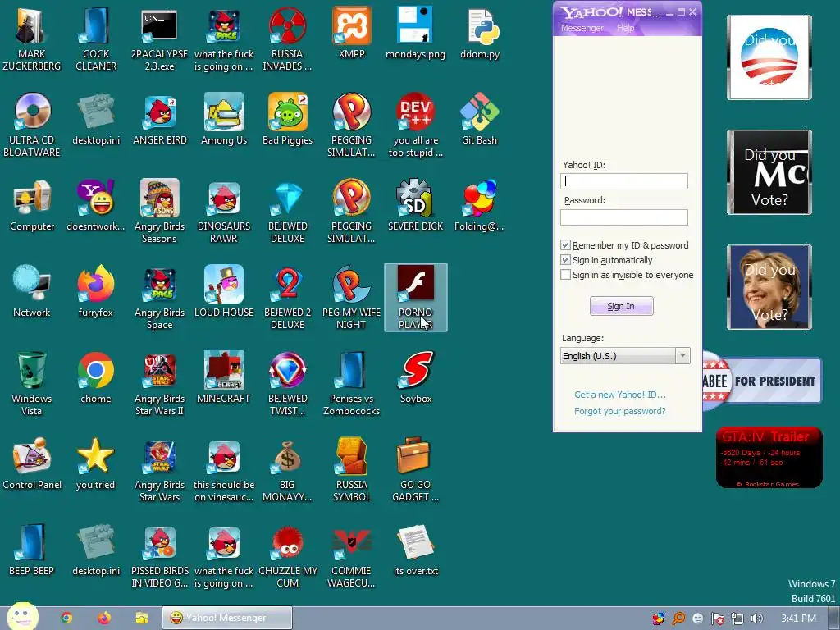Toggle Remember my ID & password checkbox
Image resolution: width=840 pixels, height=630 pixels.
click(565, 244)
